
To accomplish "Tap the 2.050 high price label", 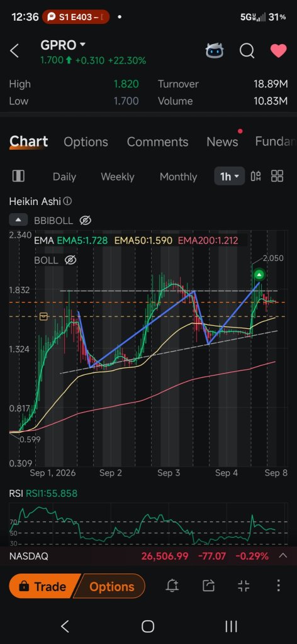I will [x=273, y=258].
